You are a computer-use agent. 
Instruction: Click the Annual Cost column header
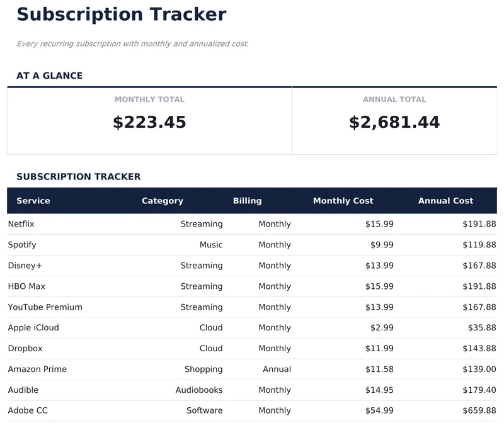445,201
